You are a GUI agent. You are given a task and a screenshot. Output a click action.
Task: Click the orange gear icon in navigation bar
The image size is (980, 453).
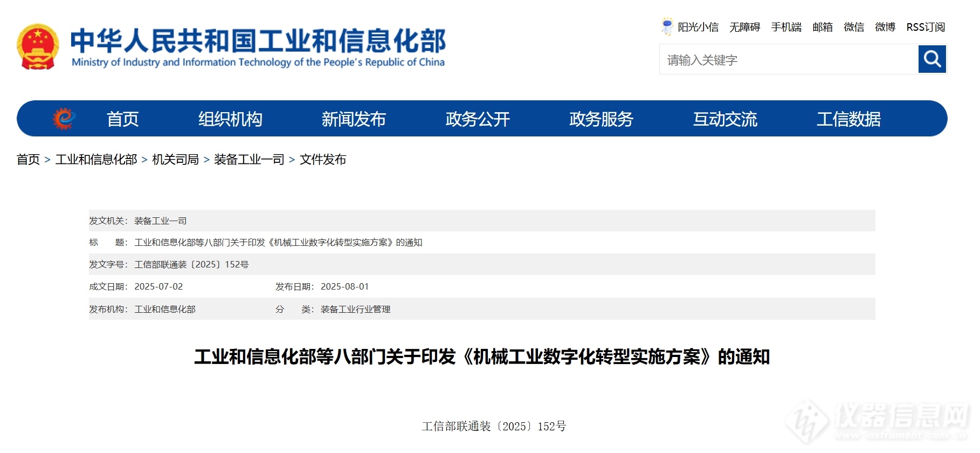(x=64, y=119)
